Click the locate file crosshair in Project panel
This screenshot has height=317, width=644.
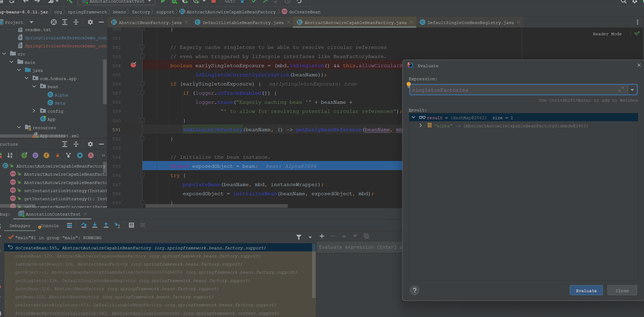pos(54,22)
